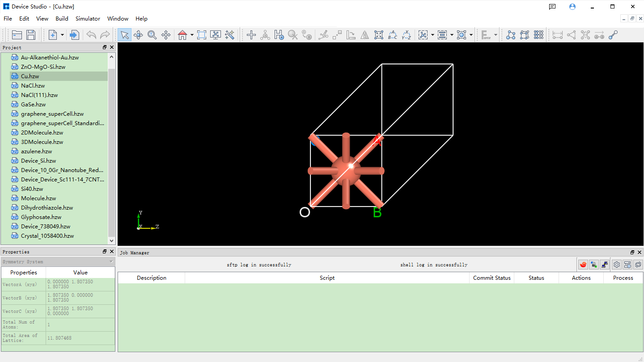Image resolution: width=644 pixels, height=362 pixels.
Task: Select the Translate (pan) tool
Action: click(x=166, y=35)
